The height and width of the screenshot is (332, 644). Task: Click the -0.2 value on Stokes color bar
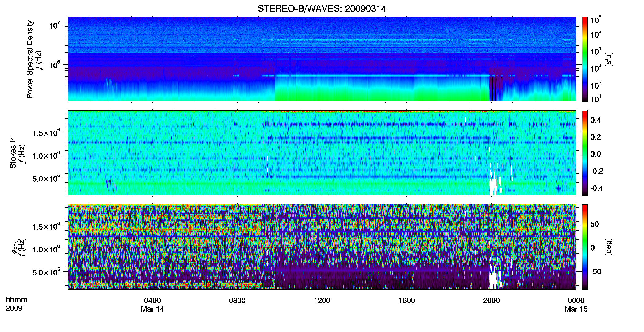[x=597, y=171]
